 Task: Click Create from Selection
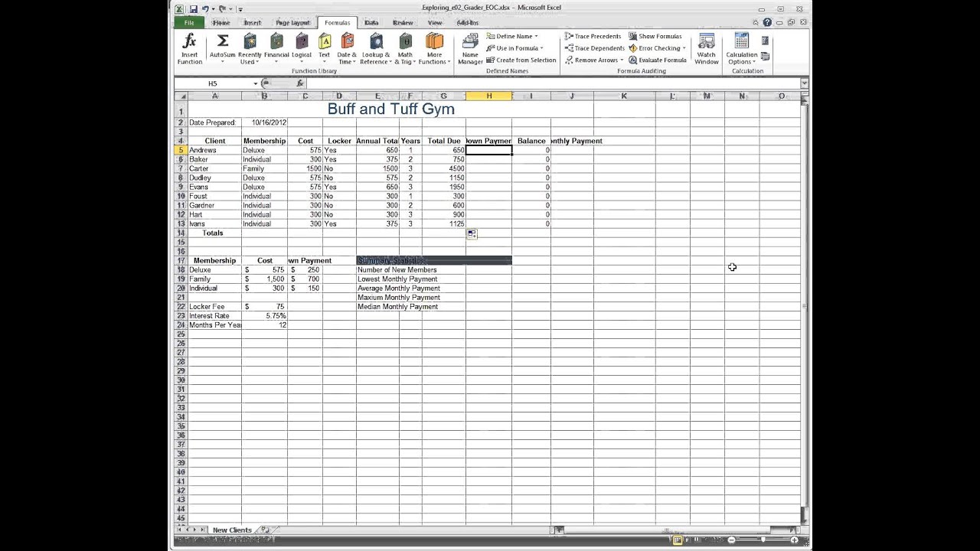pyautogui.click(x=521, y=60)
